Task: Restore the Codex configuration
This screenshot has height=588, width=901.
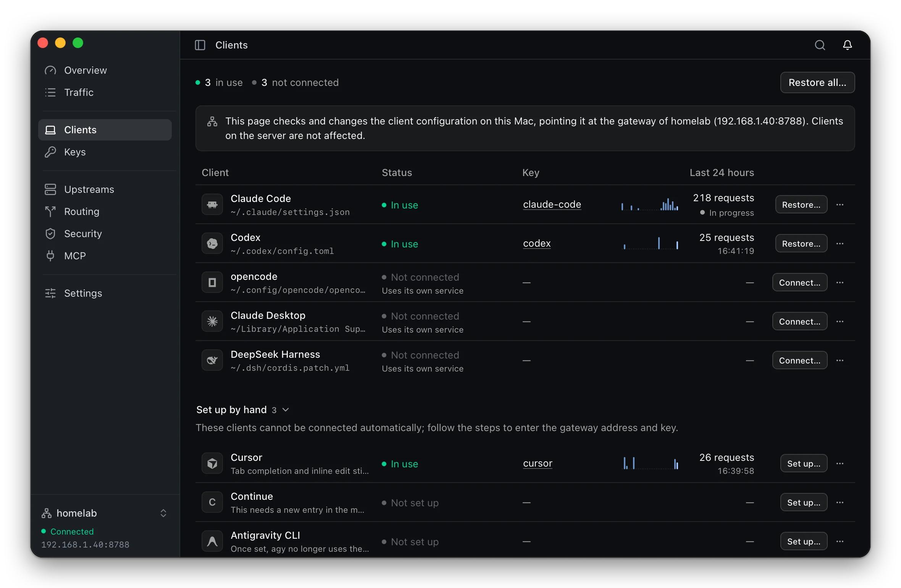Action: coord(801,244)
